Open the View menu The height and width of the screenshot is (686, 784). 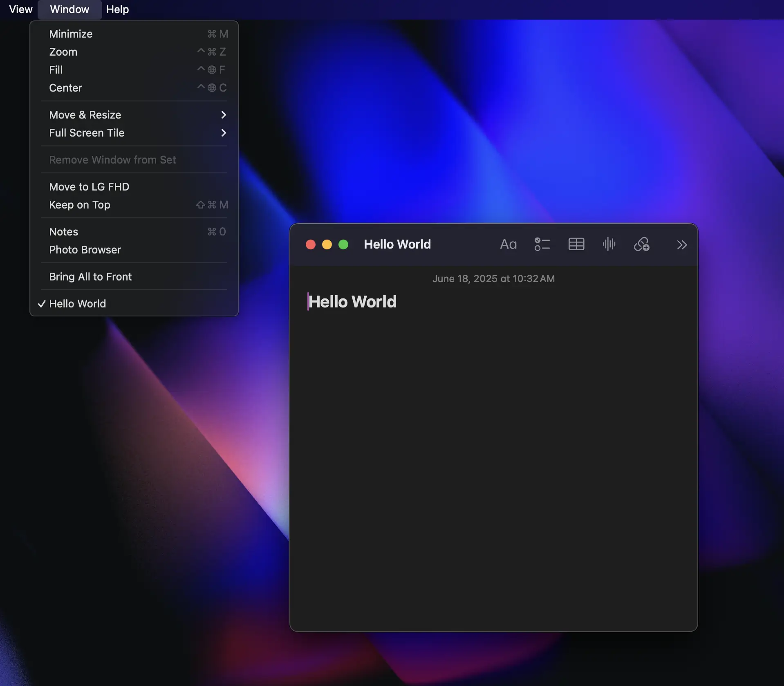coord(20,9)
